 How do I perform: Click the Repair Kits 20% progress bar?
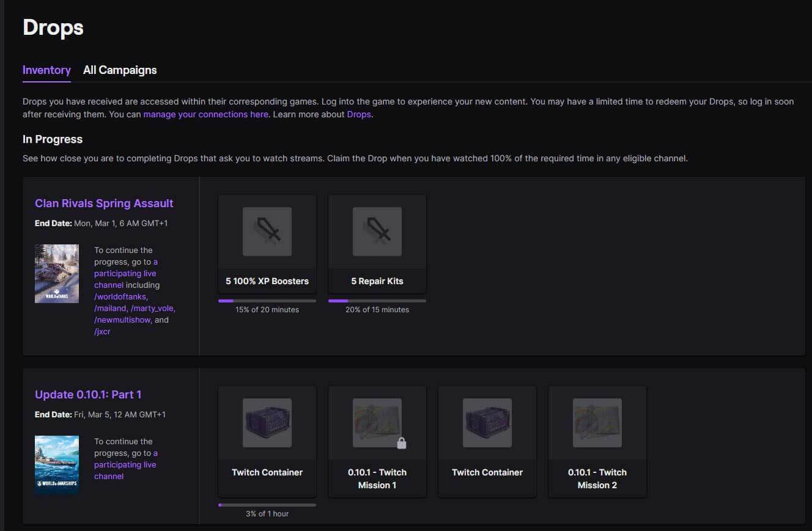[x=377, y=301]
